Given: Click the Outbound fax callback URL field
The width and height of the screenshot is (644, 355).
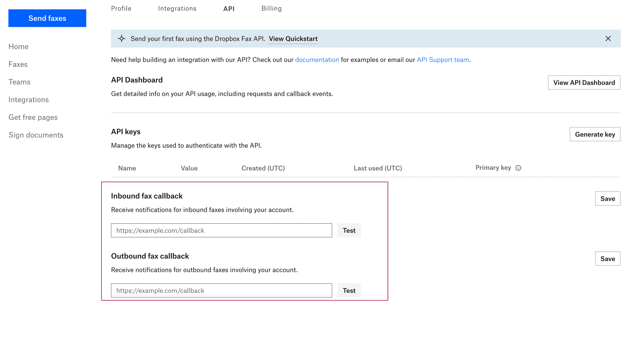Looking at the screenshot, I should [221, 290].
